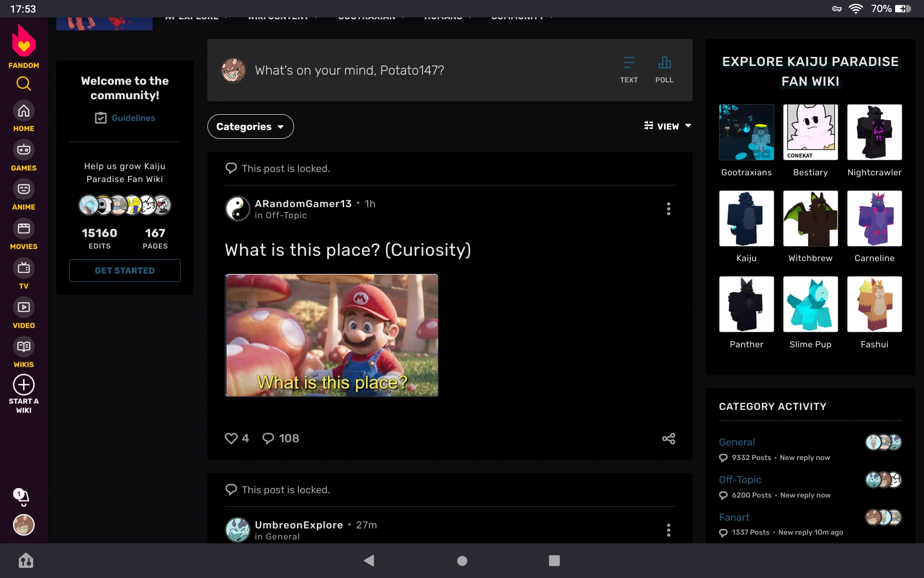
Task: Open the Games section in sidebar
Action: 24,156
